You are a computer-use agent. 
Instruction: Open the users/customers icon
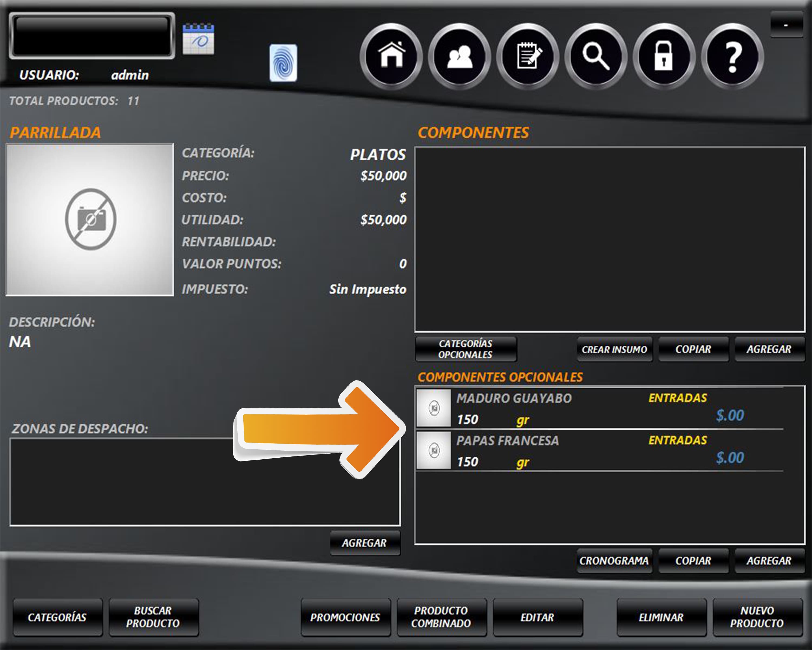point(460,56)
